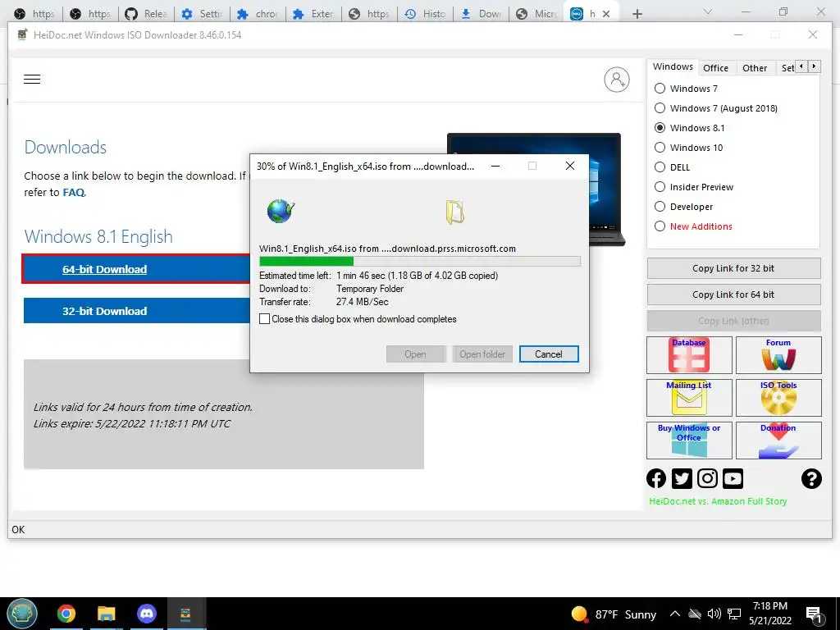Open Google Chrome from the taskbar
This screenshot has width=840, height=630.
click(66, 614)
